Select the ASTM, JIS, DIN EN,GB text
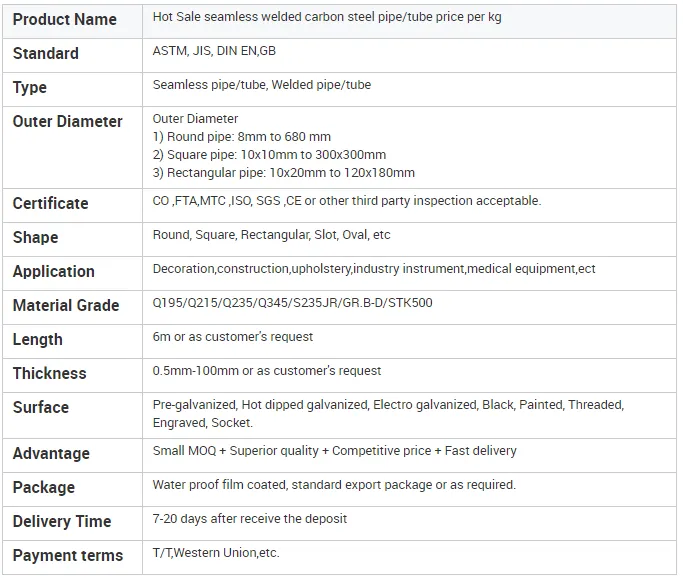 (x=214, y=51)
